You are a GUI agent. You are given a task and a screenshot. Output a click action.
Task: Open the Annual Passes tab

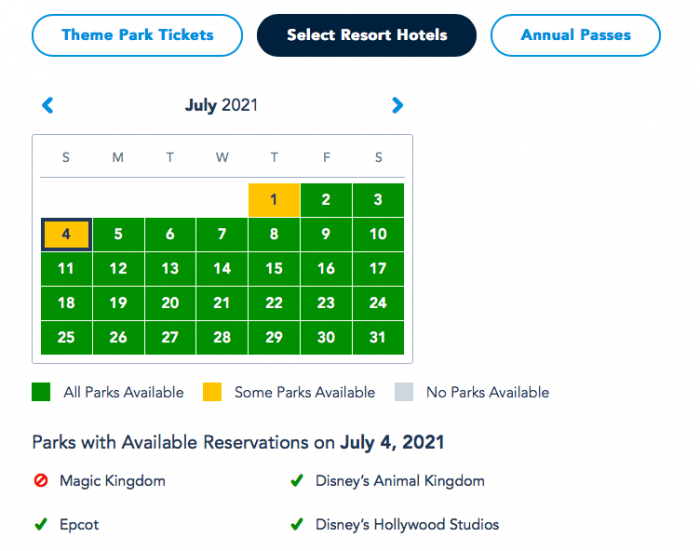coord(575,35)
